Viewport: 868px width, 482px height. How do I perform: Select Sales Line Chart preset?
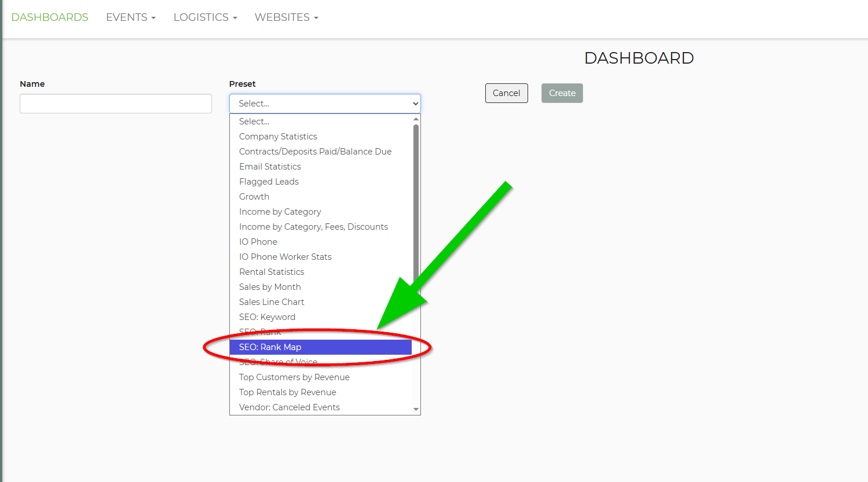pos(321,302)
